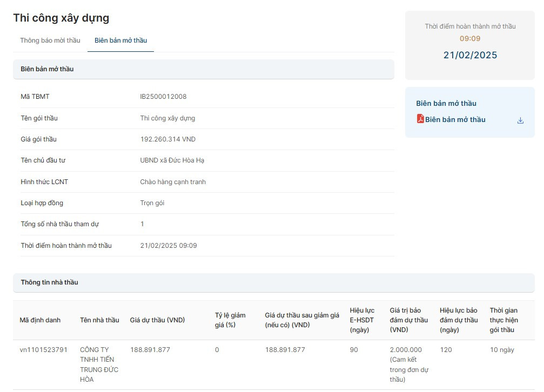Screen dimensions: 544x392
Task: Click the package price 192.260.314 VND
Action: [167, 139]
